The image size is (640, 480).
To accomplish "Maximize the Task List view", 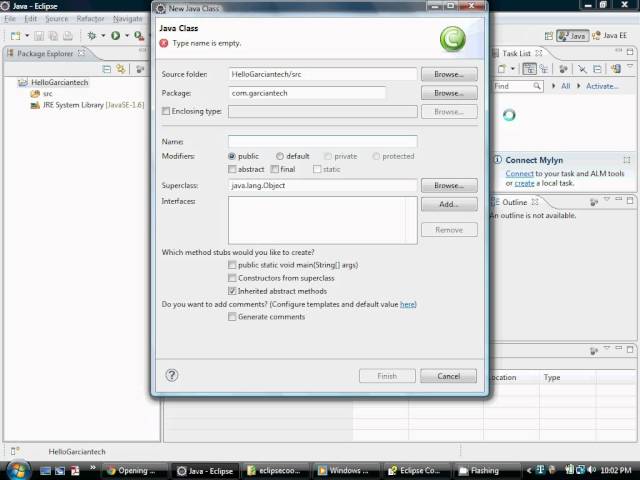I will (630, 51).
